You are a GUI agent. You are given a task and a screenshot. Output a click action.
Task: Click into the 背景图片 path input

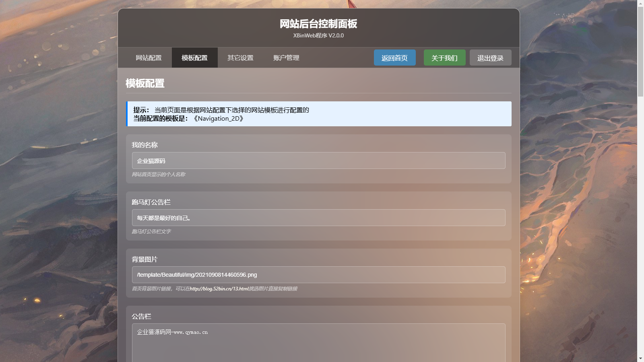[318, 275]
